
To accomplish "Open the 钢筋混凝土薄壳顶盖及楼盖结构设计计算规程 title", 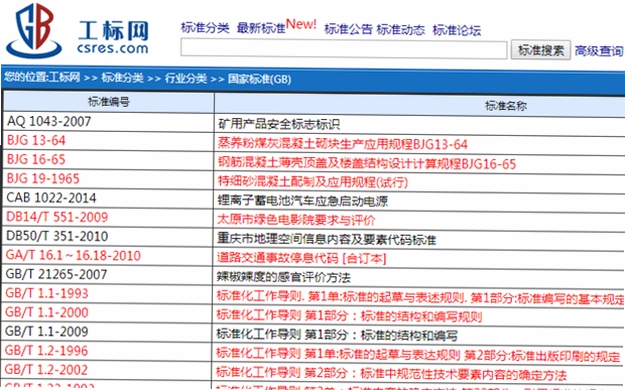I will tap(367, 163).
